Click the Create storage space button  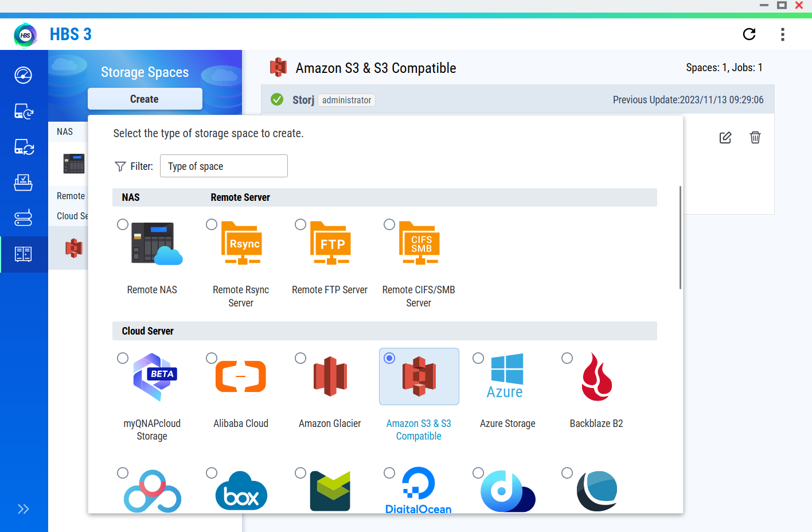tap(145, 99)
